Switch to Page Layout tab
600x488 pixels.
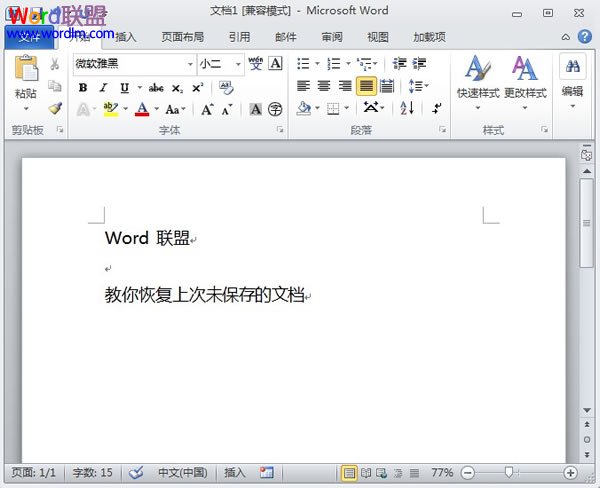pyautogui.click(x=183, y=37)
